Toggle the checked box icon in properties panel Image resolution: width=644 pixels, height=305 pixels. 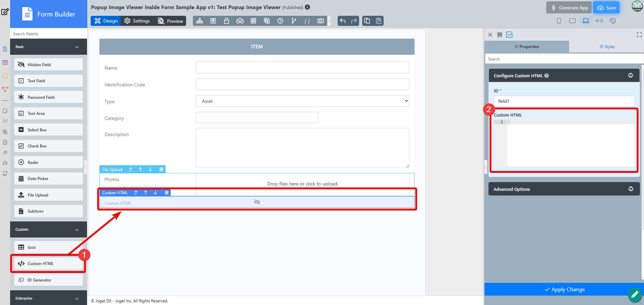coord(509,35)
